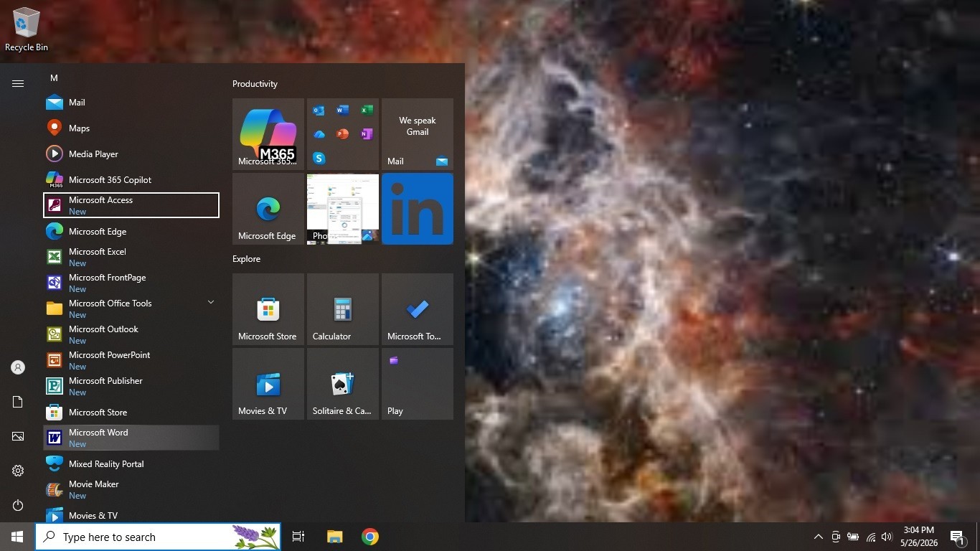
Task: Open the notification Action Center
Action: [x=957, y=537]
